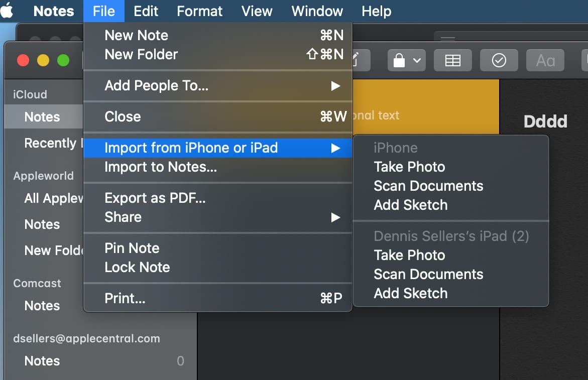Select Add Sketch under Dennis Sellers's iPad
Image resolution: width=588 pixels, height=380 pixels.
[x=410, y=293]
